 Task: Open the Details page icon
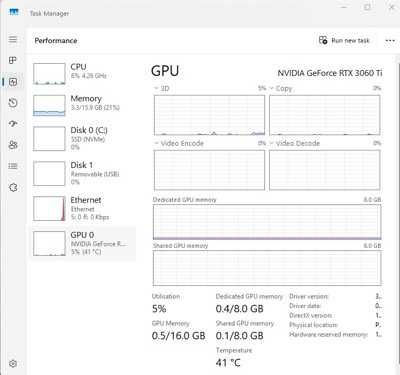(13, 166)
